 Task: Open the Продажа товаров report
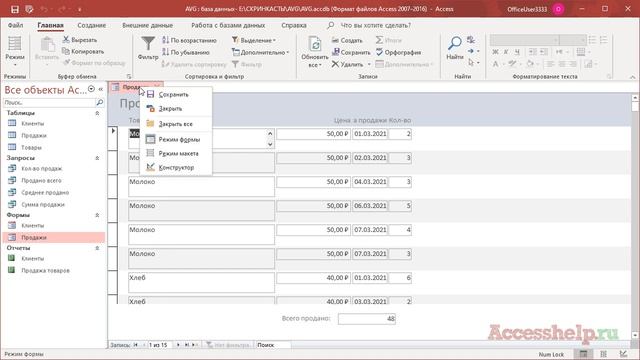coord(45,270)
